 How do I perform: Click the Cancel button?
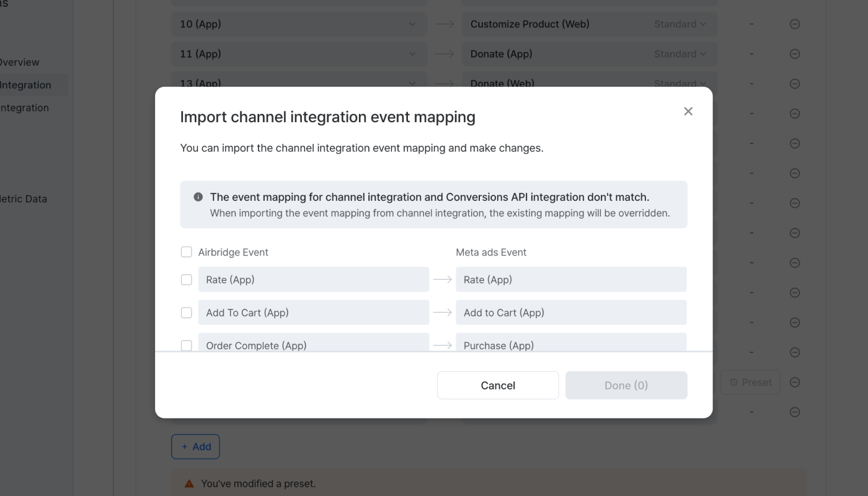pyautogui.click(x=498, y=385)
